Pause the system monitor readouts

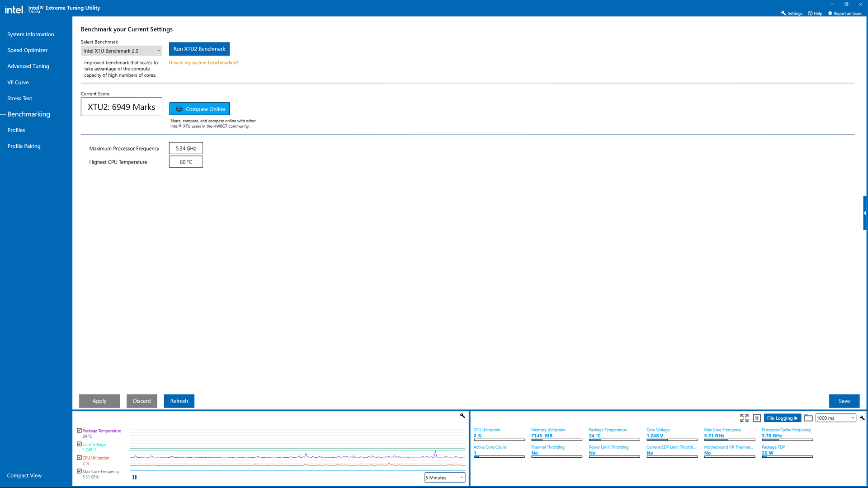(757, 418)
